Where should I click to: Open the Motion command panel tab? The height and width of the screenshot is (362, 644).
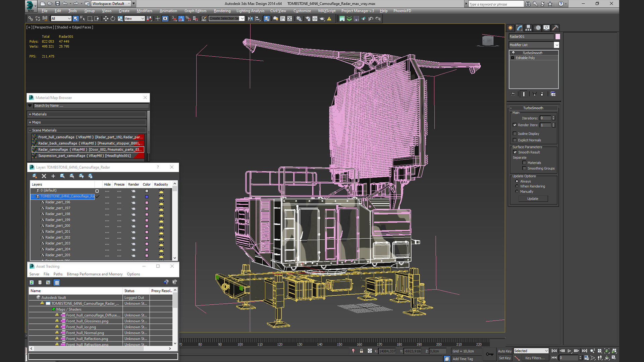pyautogui.click(x=538, y=28)
